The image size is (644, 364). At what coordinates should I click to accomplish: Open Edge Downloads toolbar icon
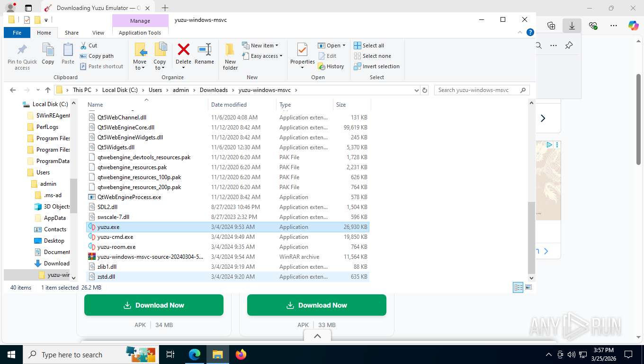tap(572, 26)
